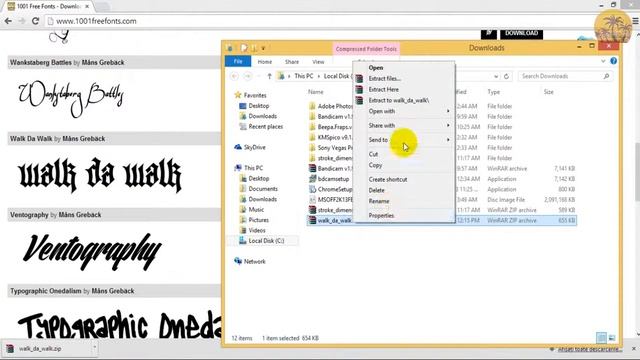Click WinRAR icon beside Extract Here
The width and height of the screenshot is (640, 360).
click(x=359, y=89)
